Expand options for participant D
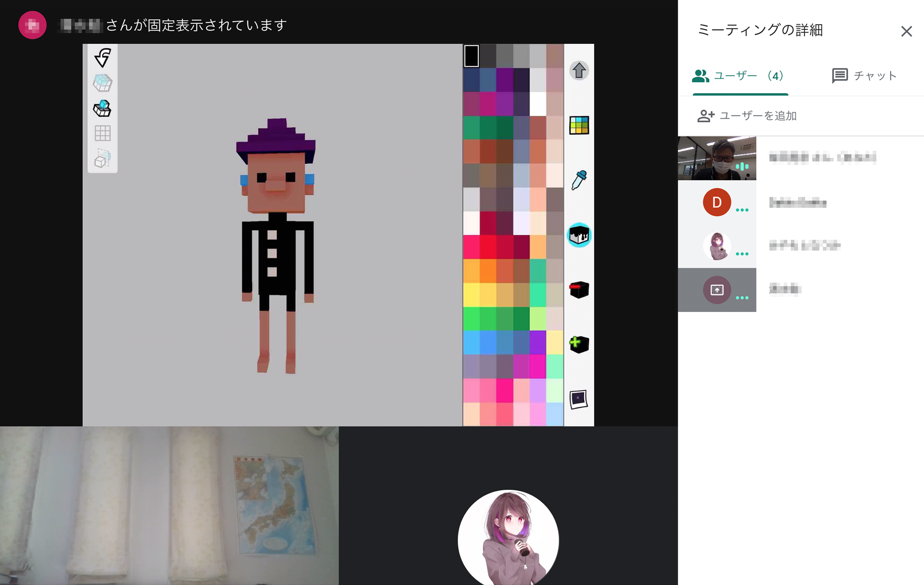This screenshot has height=585, width=924. click(742, 210)
